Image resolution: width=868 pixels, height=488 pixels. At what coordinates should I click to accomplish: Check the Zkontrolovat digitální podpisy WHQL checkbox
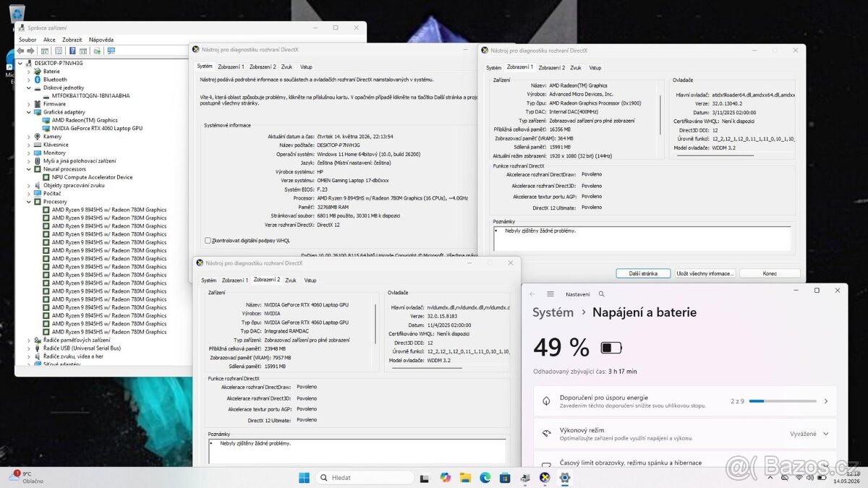(x=208, y=240)
